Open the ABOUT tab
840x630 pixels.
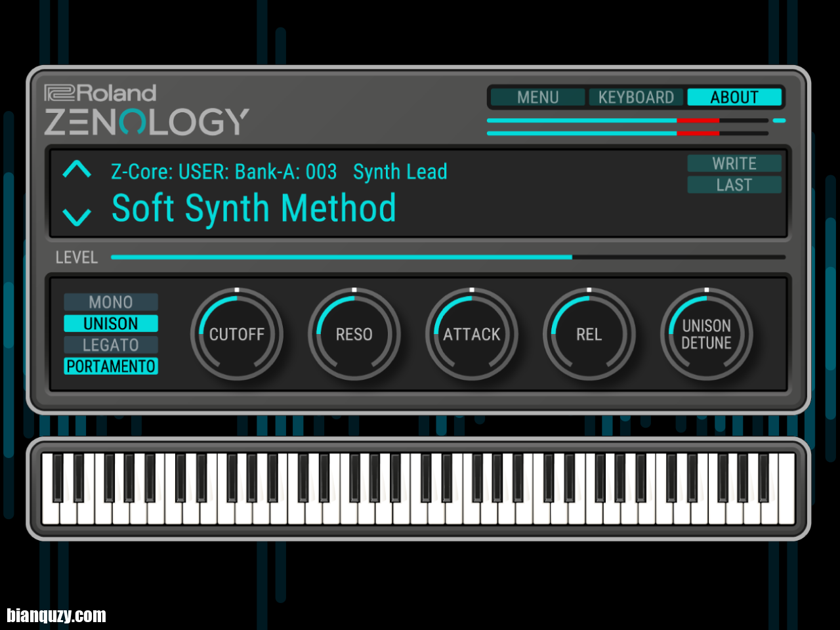734,97
